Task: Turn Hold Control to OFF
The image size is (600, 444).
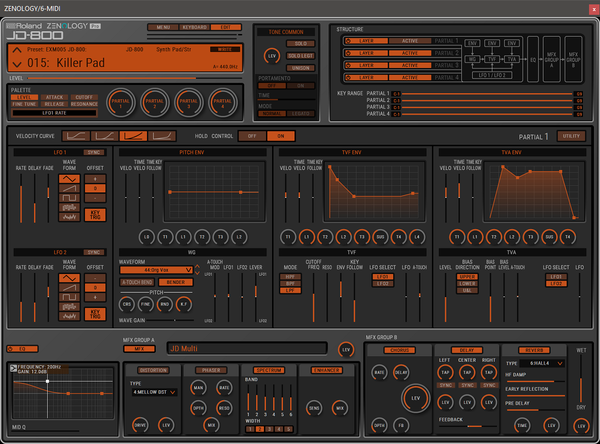Action: point(252,136)
